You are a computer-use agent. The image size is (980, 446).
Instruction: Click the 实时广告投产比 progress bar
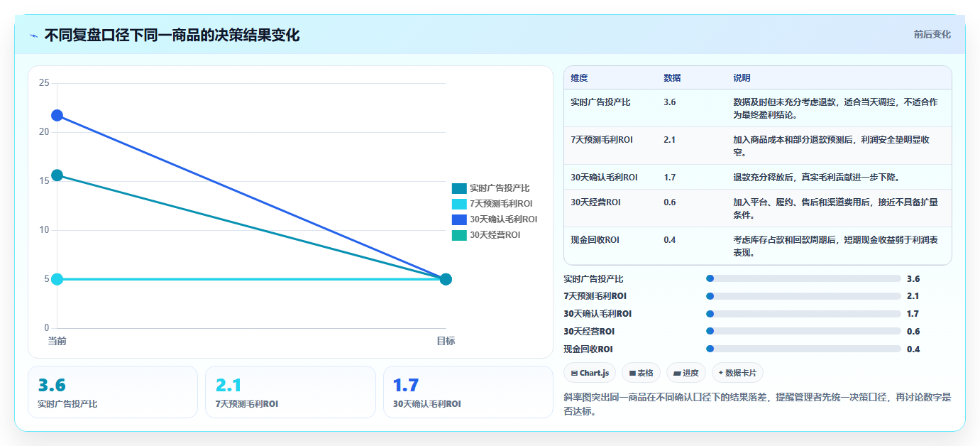[803, 279]
